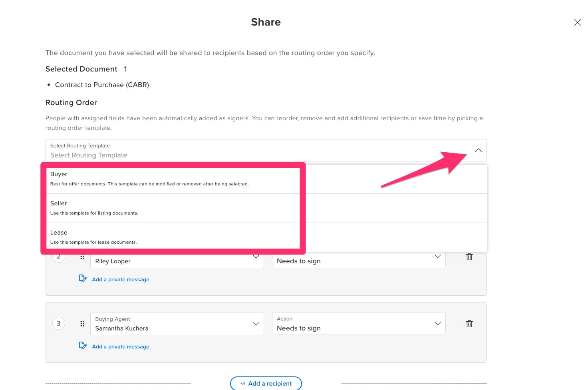Click the pen icon in Samantha Kuchera's row
This screenshot has width=588, height=390.
(x=83, y=345)
